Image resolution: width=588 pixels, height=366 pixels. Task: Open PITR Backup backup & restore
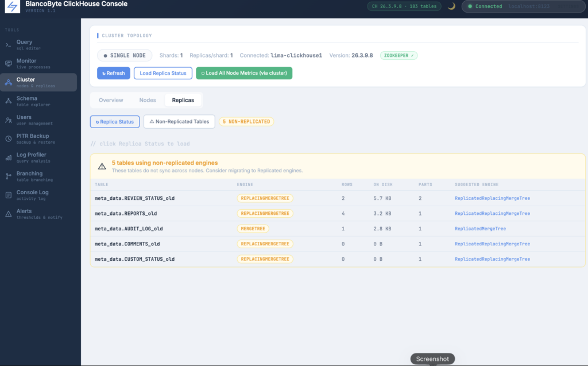(38, 138)
